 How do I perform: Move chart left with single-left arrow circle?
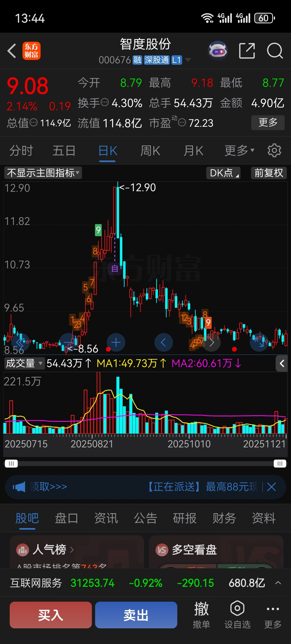click(164, 342)
